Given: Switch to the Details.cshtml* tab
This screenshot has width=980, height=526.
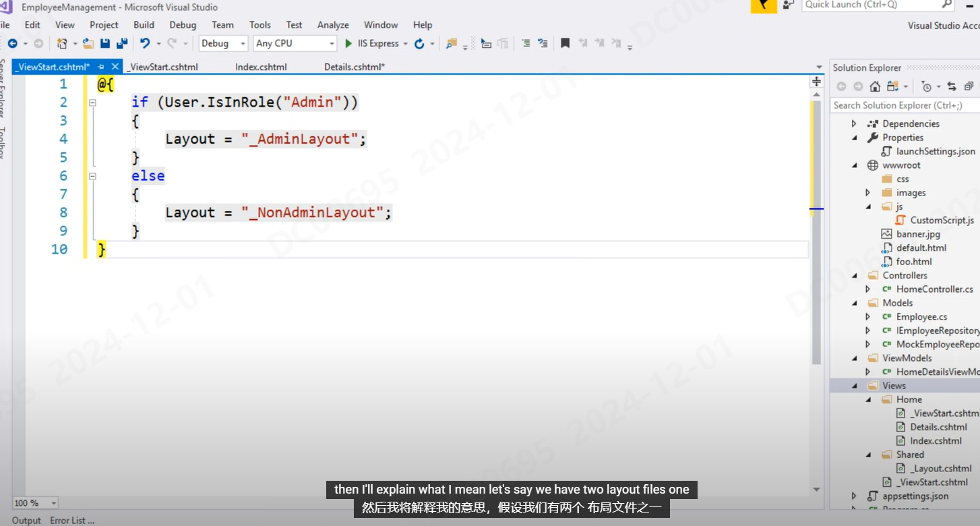Looking at the screenshot, I should pyautogui.click(x=354, y=67).
